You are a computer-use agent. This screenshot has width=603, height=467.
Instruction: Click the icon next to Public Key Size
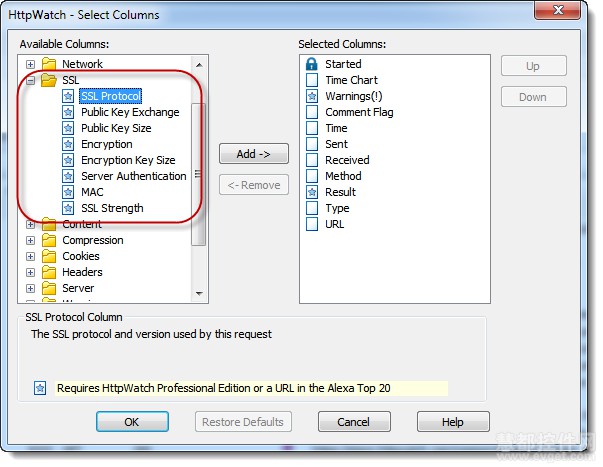[68, 128]
